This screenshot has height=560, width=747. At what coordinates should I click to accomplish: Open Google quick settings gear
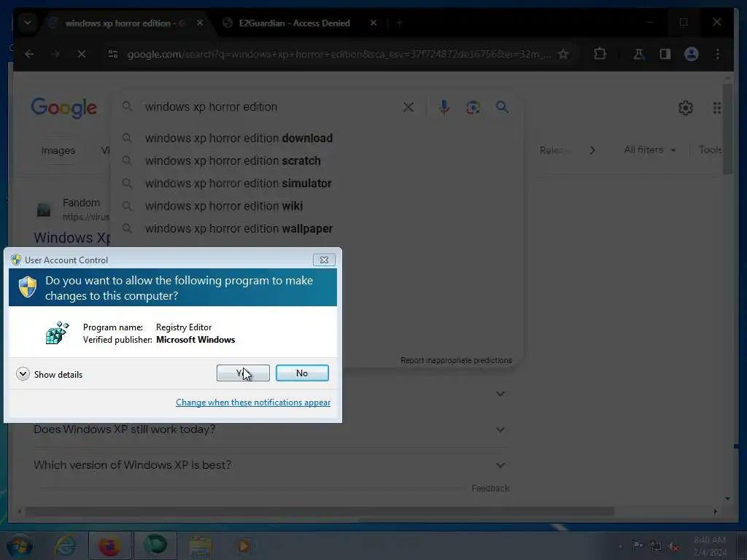coord(686,108)
